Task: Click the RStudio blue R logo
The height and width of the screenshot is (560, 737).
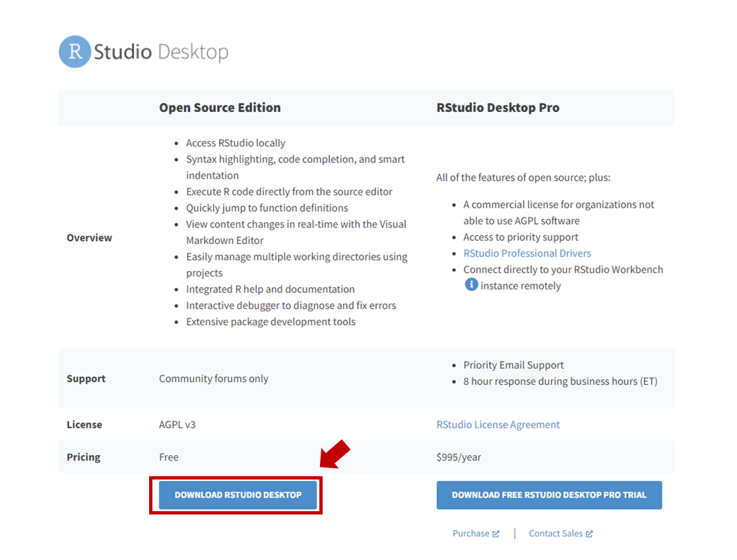Action: point(75,51)
